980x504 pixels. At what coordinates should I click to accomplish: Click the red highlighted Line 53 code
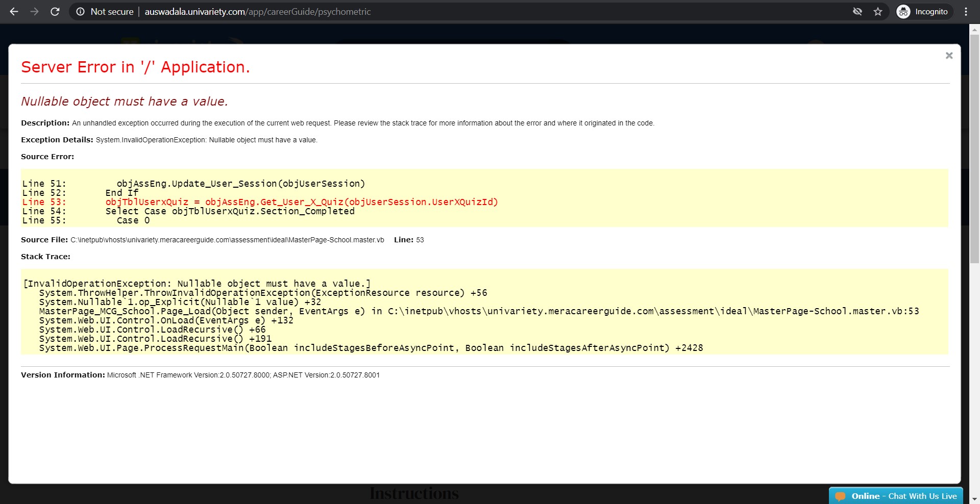tap(260, 202)
